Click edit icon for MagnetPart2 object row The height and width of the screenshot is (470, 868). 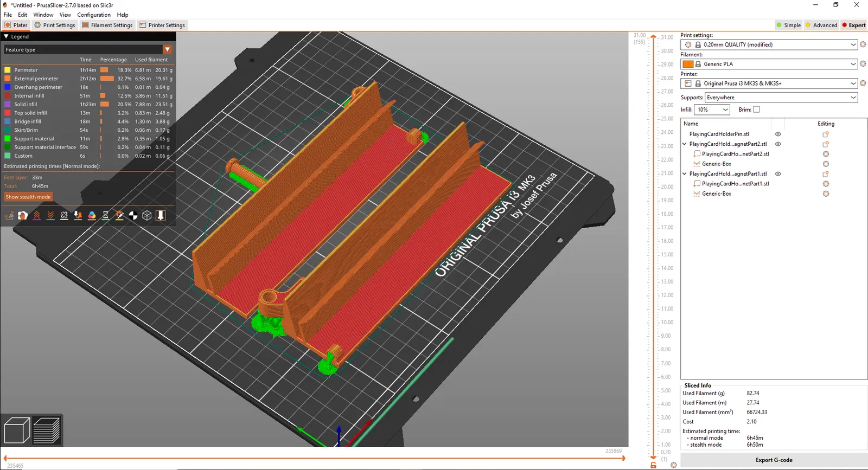[826, 144]
